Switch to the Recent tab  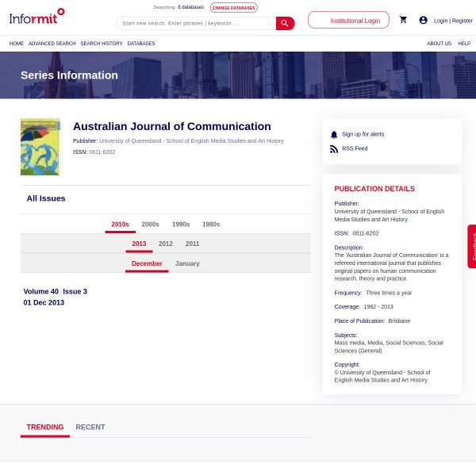click(90, 427)
